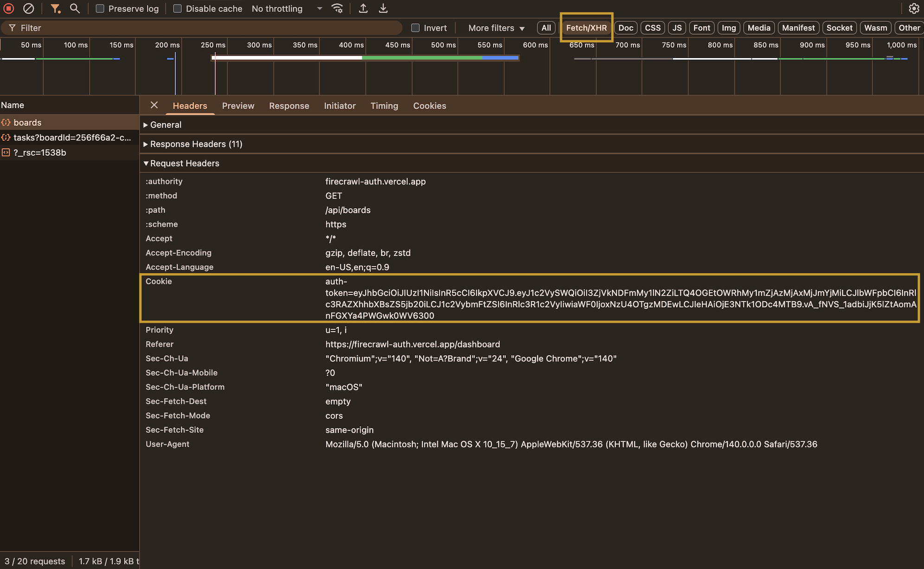
Task: Expand the Response Headers section
Action: [195, 144]
